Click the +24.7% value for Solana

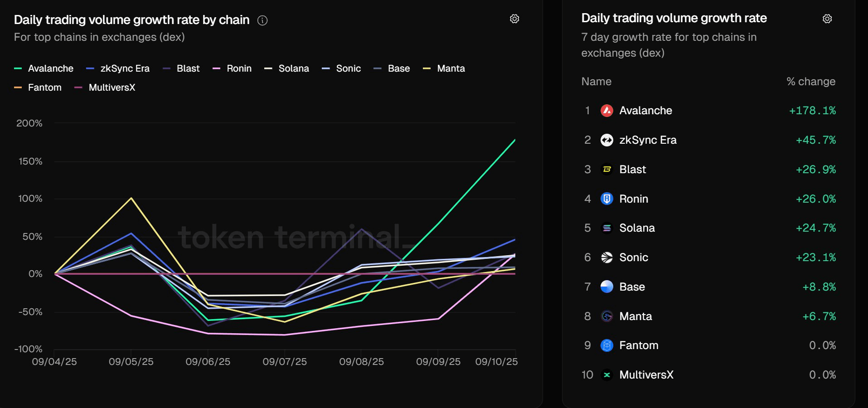coord(816,228)
